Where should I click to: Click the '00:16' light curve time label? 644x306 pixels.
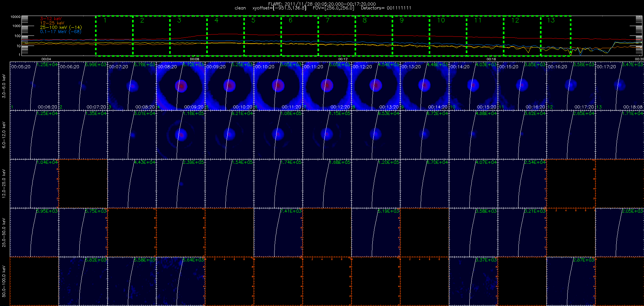pos(491,59)
